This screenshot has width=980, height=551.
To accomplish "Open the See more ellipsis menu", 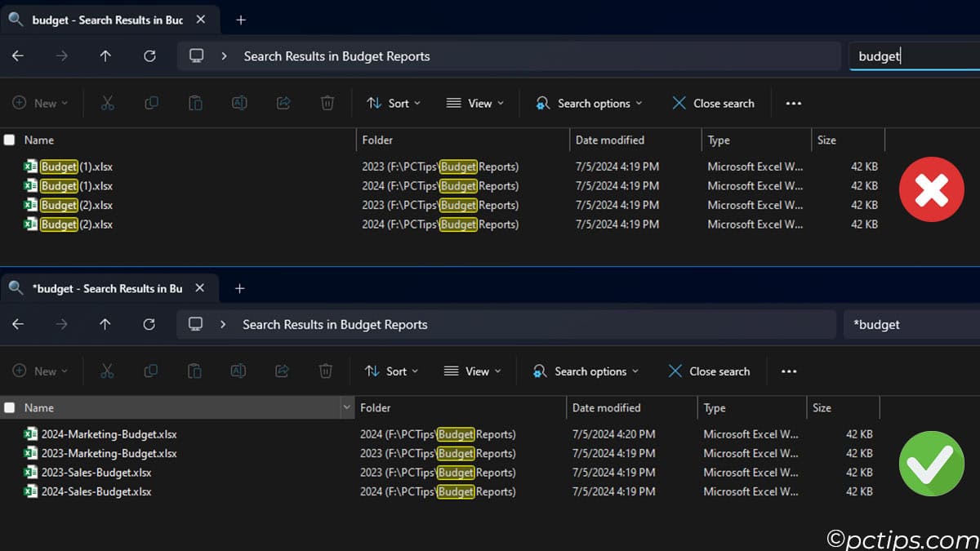I will pos(793,103).
